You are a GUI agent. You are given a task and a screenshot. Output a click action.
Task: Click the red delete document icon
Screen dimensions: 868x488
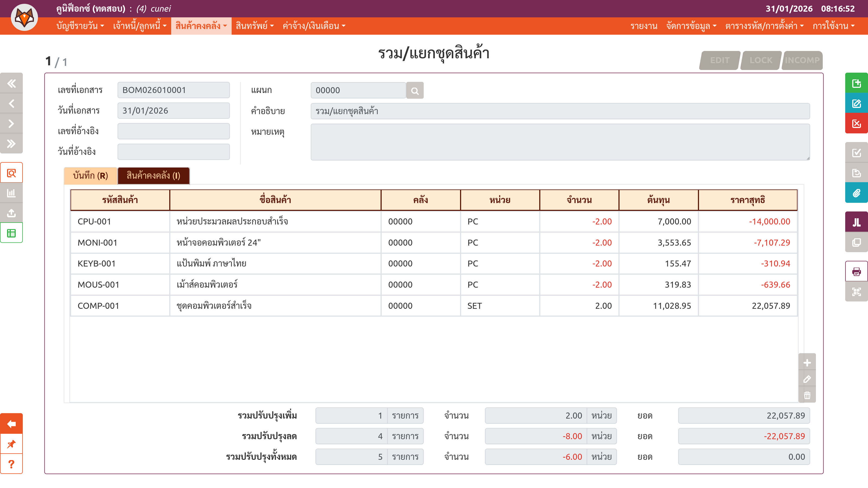click(x=856, y=124)
